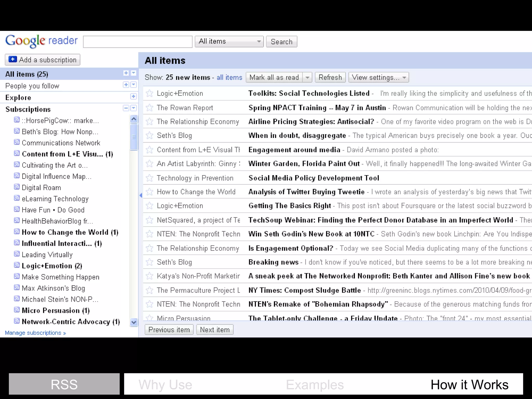The height and width of the screenshot is (399, 532).
Task: Click feed icon beside Communications Network
Action: click(17, 142)
